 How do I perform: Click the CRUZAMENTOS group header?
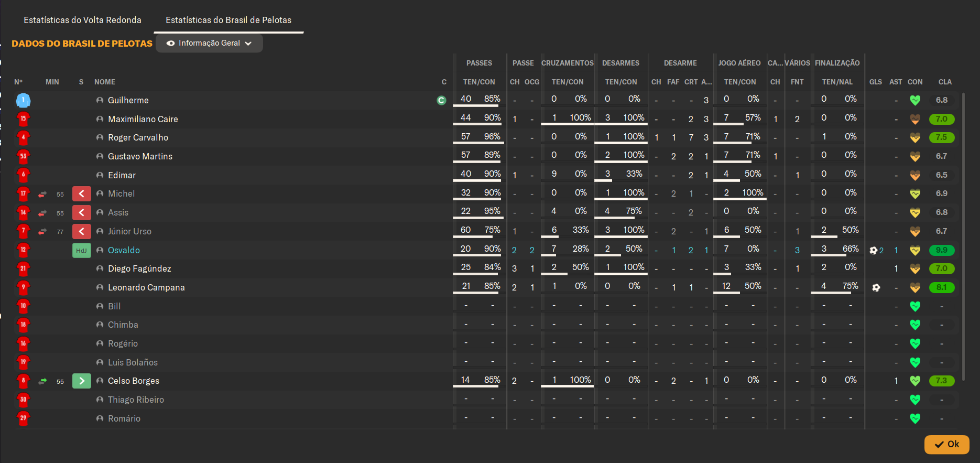pos(568,63)
